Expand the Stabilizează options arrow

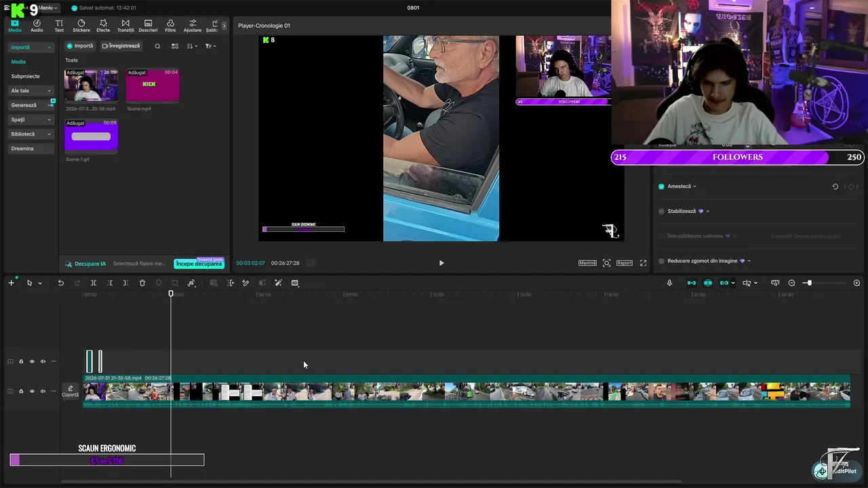(x=707, y=211)
